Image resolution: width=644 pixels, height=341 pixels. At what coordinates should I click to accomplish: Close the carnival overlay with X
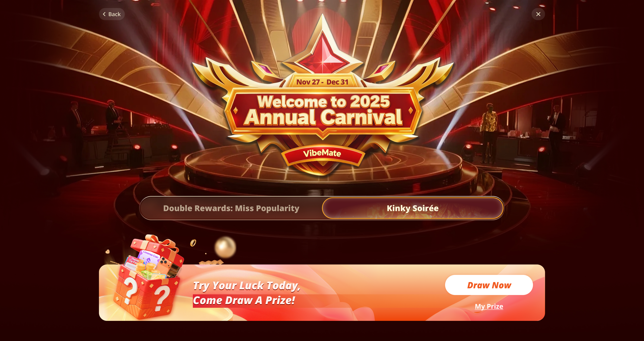(x=538, y=14)
